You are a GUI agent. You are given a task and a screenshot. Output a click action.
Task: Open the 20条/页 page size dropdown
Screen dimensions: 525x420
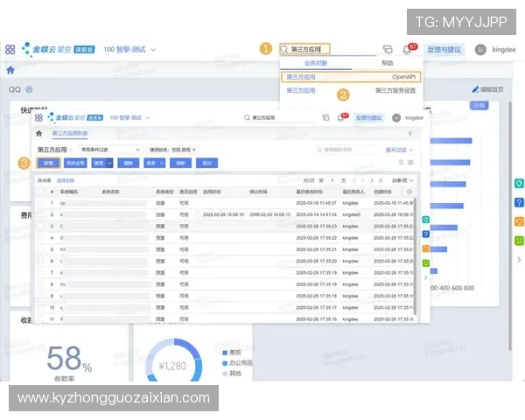tap(402, 180)
